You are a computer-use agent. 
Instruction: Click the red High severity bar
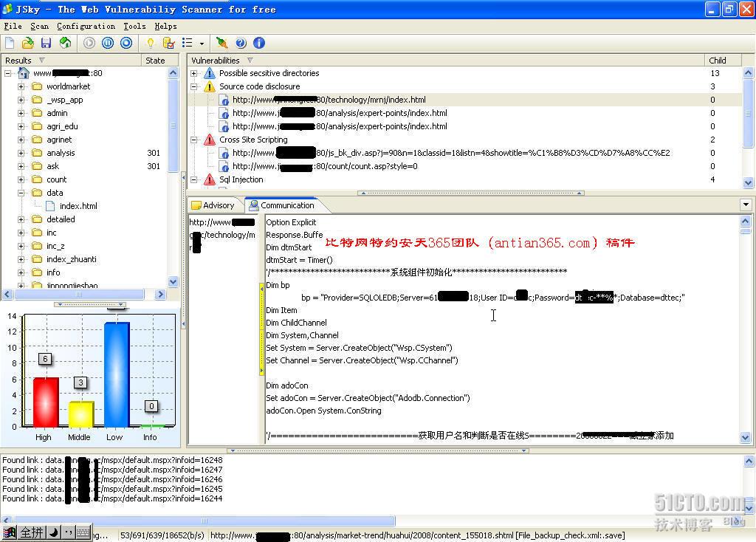pos(46,402)
